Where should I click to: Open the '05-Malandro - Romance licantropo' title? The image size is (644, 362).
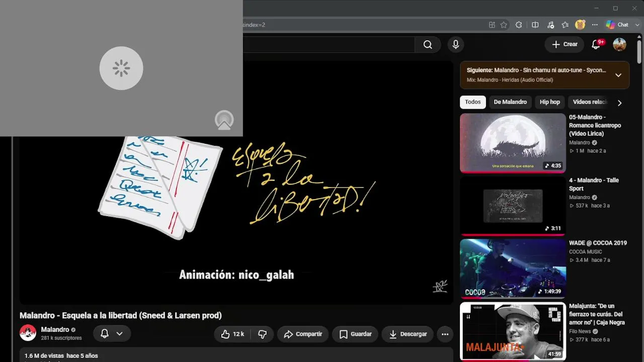click(x=595, y=125)
